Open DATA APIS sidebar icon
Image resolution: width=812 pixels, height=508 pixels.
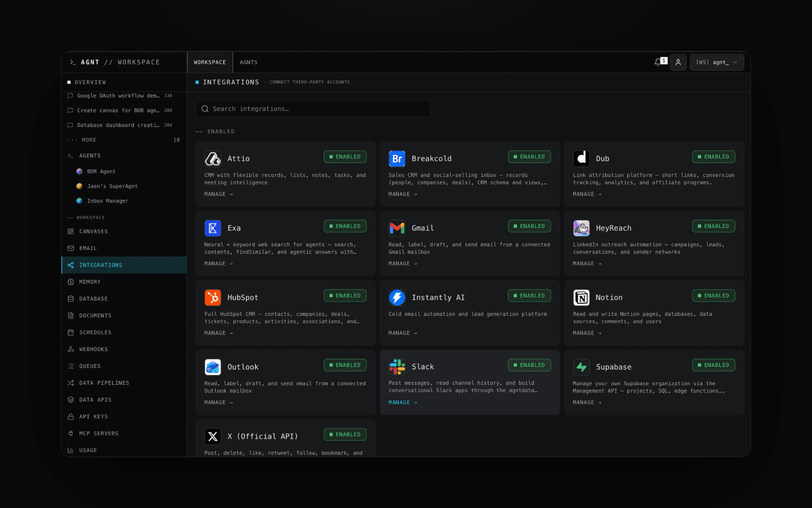tap(70, 400)
